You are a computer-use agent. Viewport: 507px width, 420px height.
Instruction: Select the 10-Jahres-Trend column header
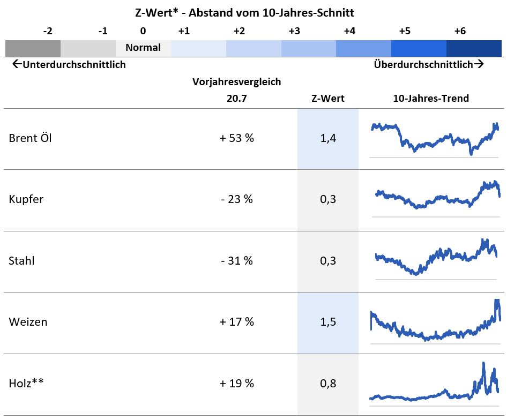(x=431, y=99)
